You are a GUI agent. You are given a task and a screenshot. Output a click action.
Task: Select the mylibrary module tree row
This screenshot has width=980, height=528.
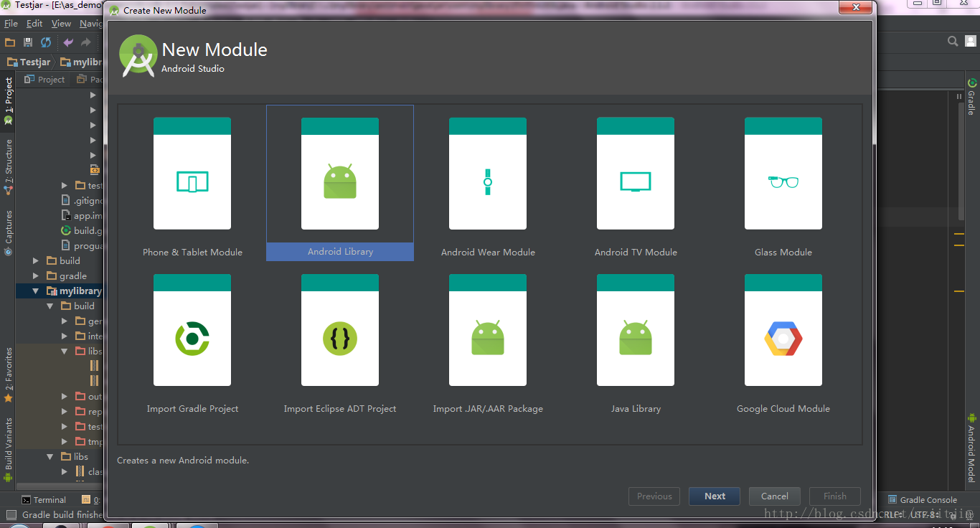coord(60,291)
